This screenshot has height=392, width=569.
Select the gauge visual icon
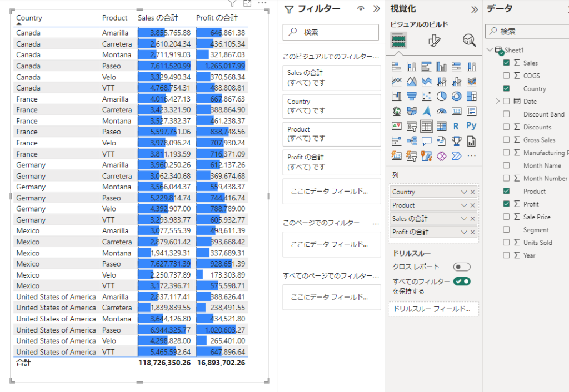(442, 110)
